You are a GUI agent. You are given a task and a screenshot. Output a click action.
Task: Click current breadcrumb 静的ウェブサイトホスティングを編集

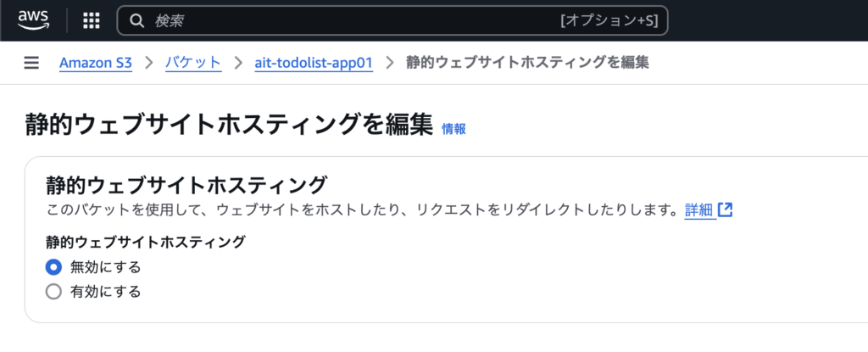(527, 63)
